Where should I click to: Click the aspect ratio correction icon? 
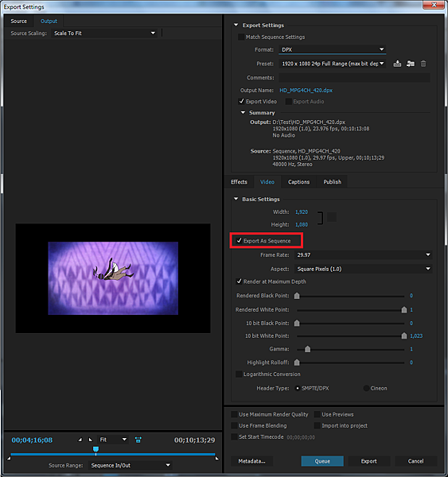point(138,440)
